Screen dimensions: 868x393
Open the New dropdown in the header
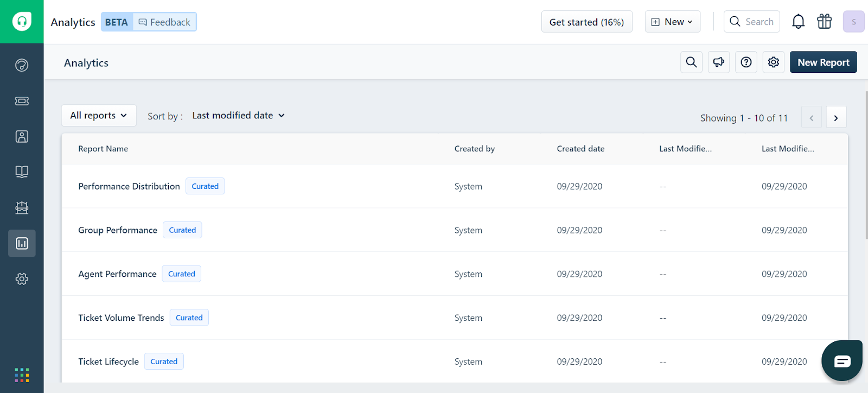pos(673,22)
